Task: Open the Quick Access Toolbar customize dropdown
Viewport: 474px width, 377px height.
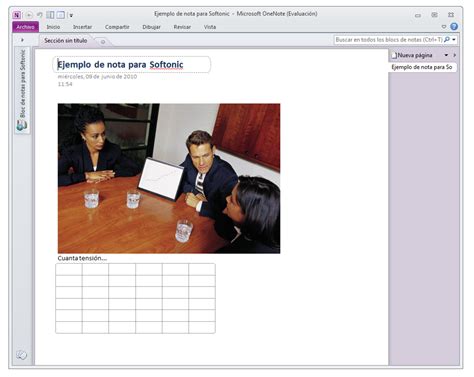Action: (x=71, y=15)
